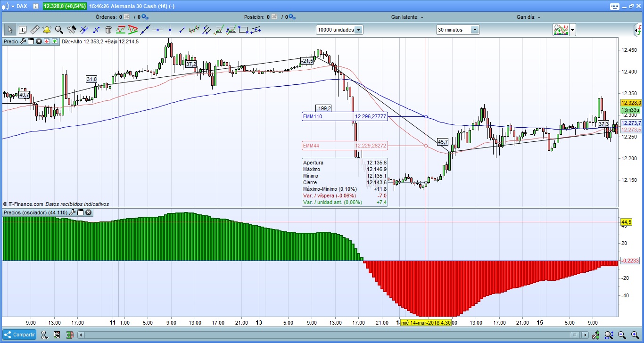Click the yellow 14-mar-2018 4:30 date marker
644x343 pixels.
[x=426, y=323]
